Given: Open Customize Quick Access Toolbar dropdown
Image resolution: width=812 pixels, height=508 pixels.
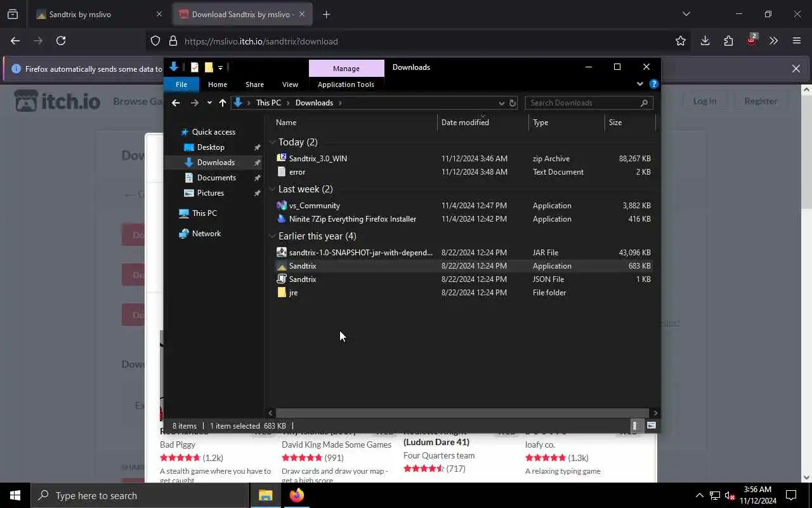Looking at the screenshot, I should (x=220, y=67).
